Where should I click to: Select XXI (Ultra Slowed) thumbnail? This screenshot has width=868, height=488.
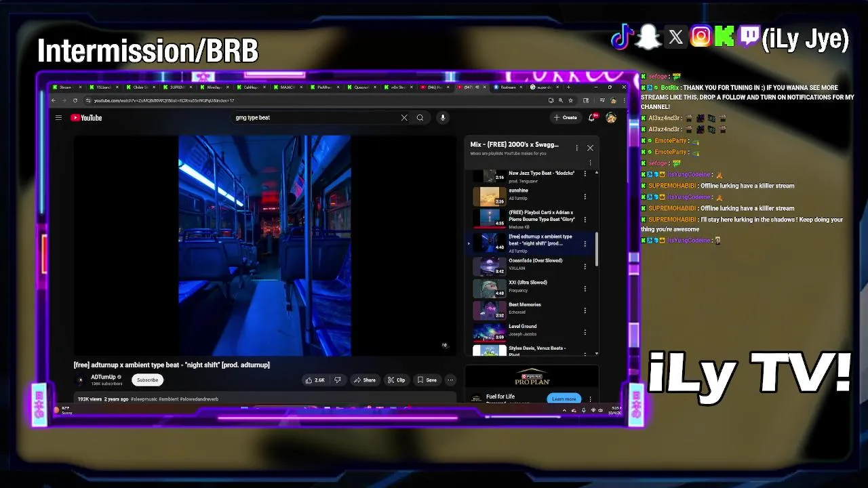(x=490, y=288)
